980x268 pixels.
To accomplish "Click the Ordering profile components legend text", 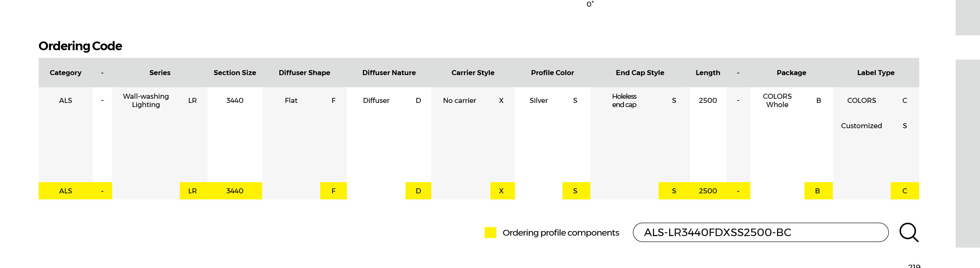I will (560, 233).
